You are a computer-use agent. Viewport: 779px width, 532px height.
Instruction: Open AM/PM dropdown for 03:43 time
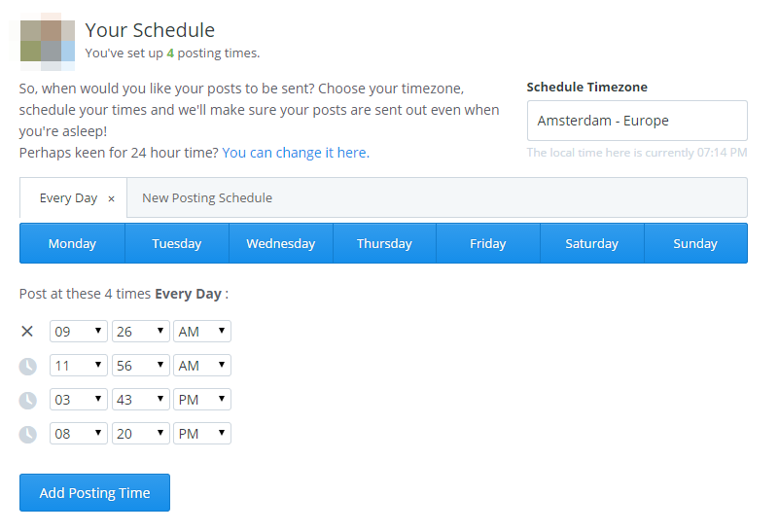pos(202,400)
